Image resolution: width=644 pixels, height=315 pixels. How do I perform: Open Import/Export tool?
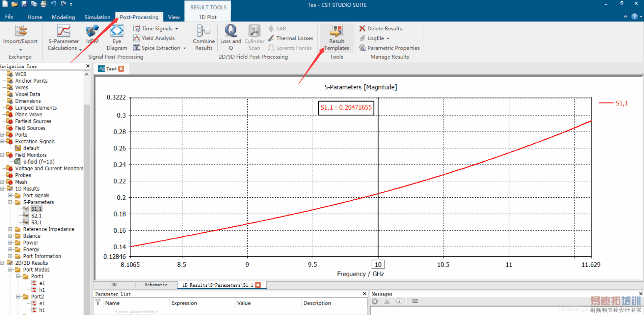20,38
